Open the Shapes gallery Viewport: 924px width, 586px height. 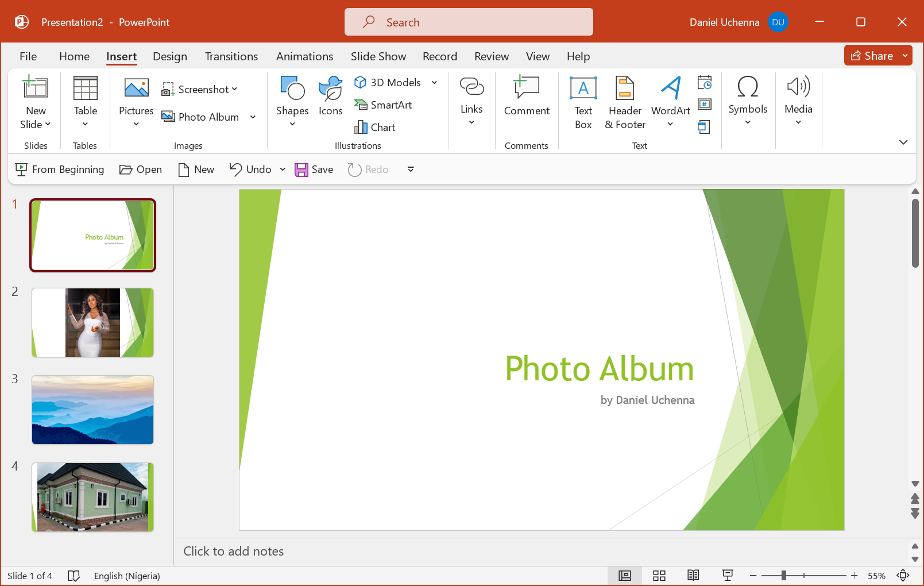pos(292,101)
